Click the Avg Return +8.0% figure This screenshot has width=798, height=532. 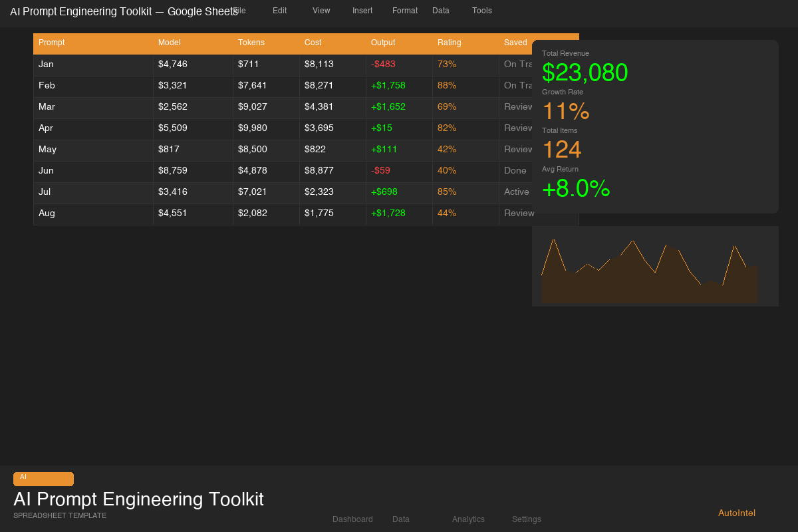point(576,190)
